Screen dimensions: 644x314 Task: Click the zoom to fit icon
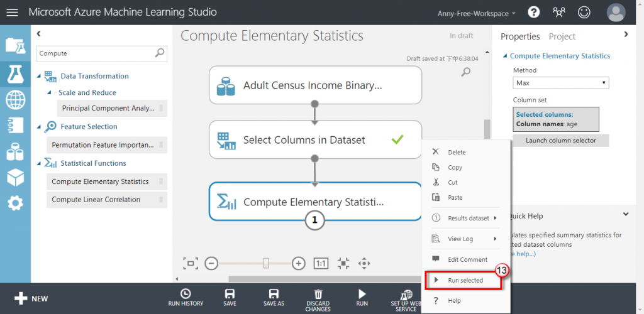(191, 263)
